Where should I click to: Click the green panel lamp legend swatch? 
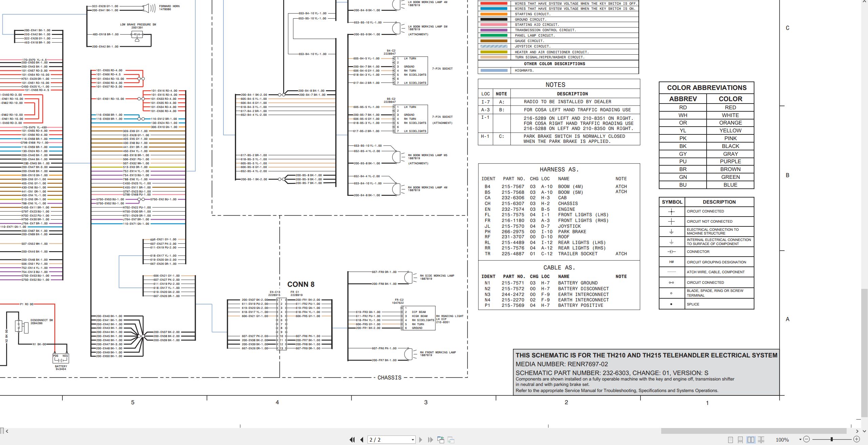494,35
